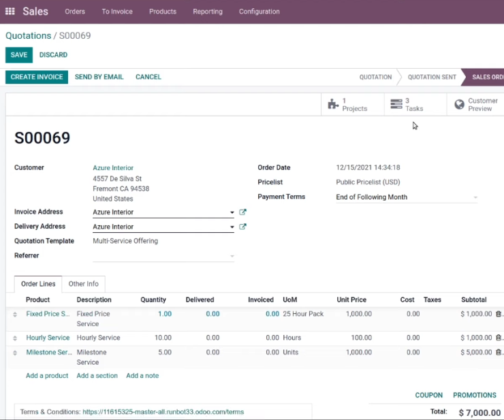The width and height of the screenshot is (504, 420).
Task: Grab Milestone Service row reorder handle
Action: coord(15,353)
